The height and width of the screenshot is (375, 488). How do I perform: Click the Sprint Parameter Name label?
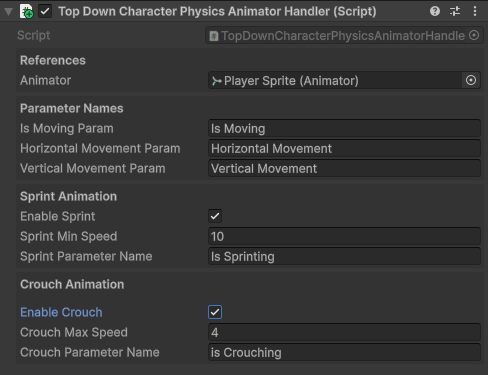(x=86, y=256)
